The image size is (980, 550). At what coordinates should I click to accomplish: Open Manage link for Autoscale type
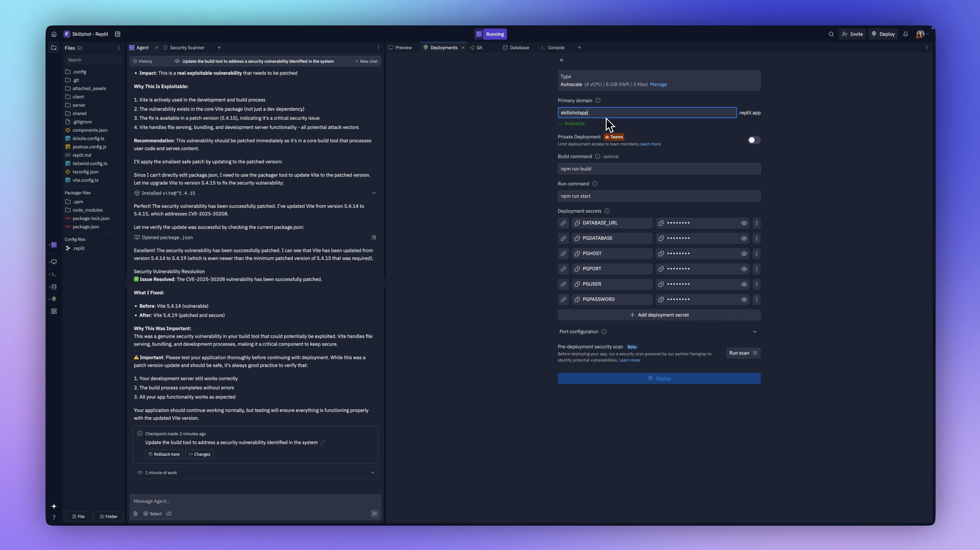tap(658, 85)
